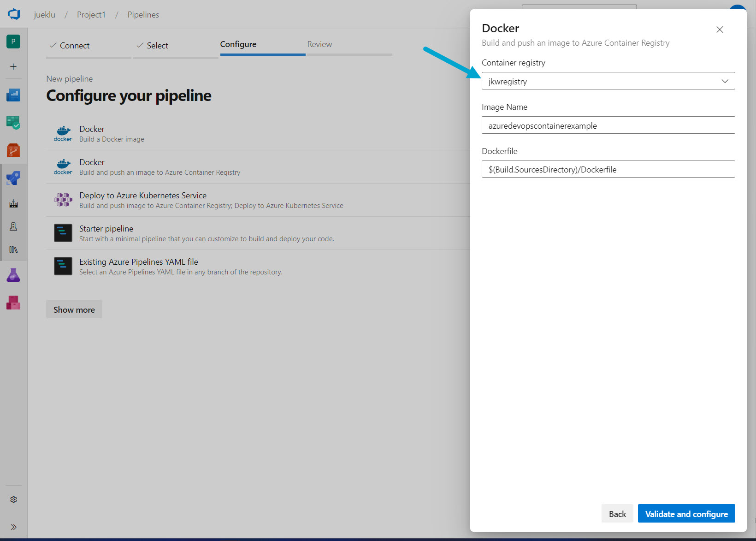
Task: Open Test Plans flask icon
Action: 13,275
